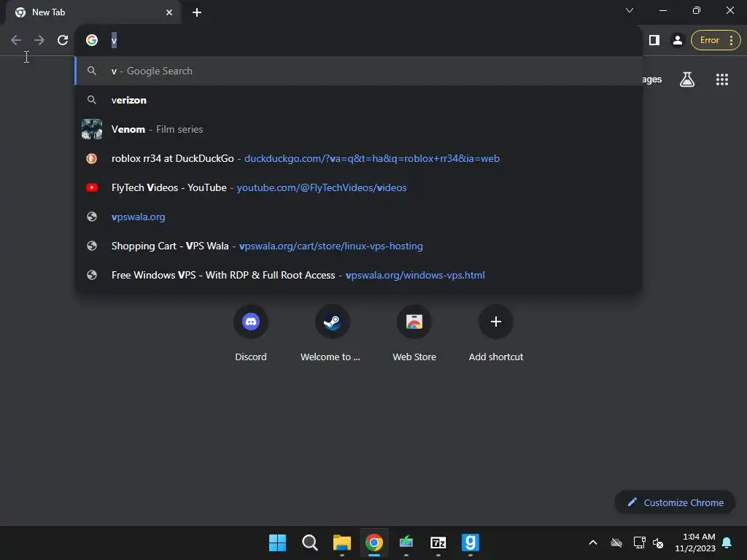Select the New Tab tab
Screen dimensions: 747x560
[93, 12]
